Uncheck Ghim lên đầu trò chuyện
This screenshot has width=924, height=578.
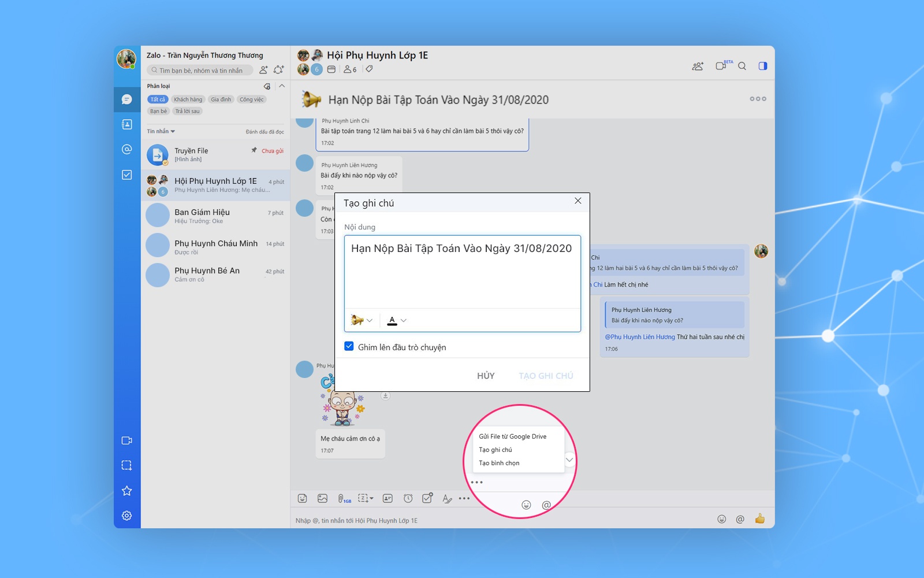pyautogui.click(x=349, y=347)
